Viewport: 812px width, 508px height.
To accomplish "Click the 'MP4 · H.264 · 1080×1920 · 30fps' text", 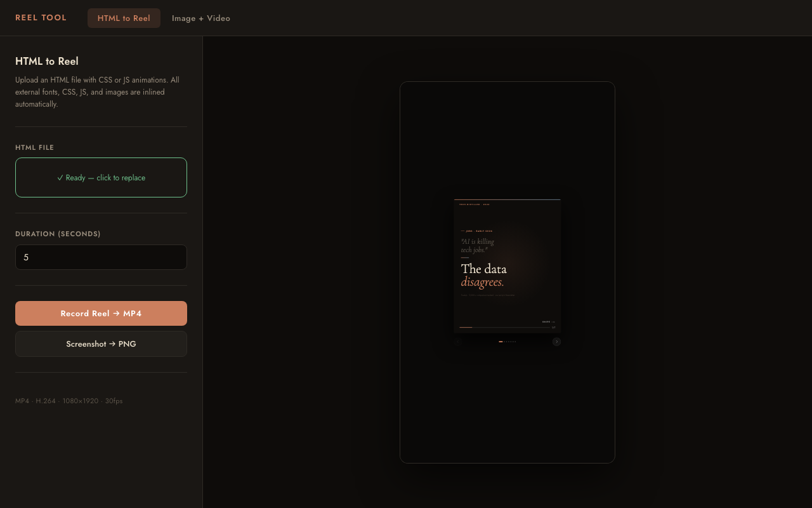I will tap(69, 401).
